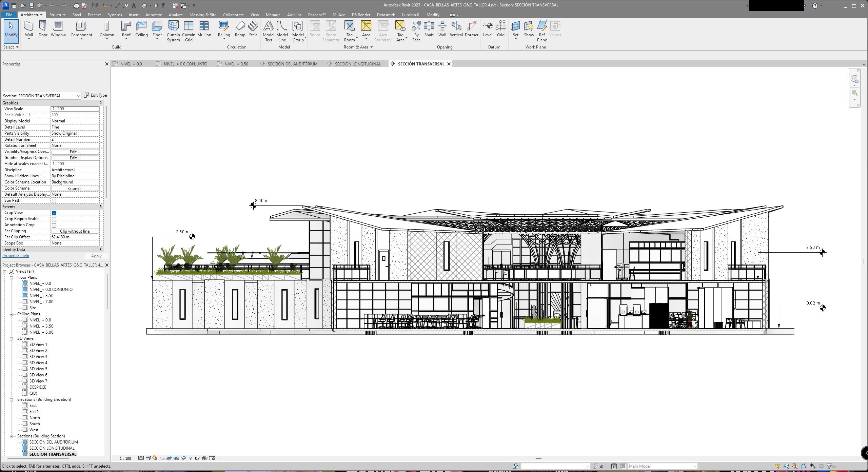Click Edit for Visibility/Graphics Overrides
868x472 pixels.
(75, 152)
